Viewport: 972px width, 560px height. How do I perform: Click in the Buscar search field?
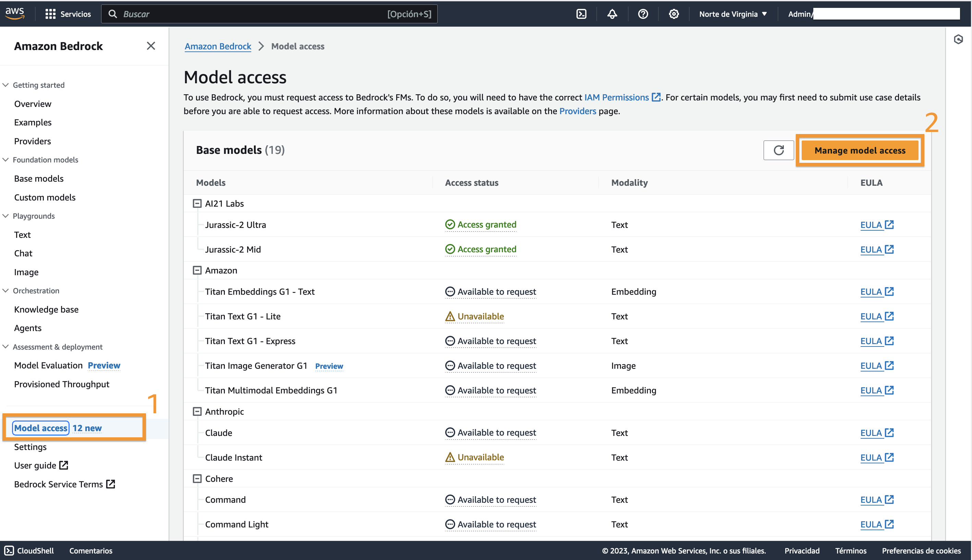pos(254,14)
